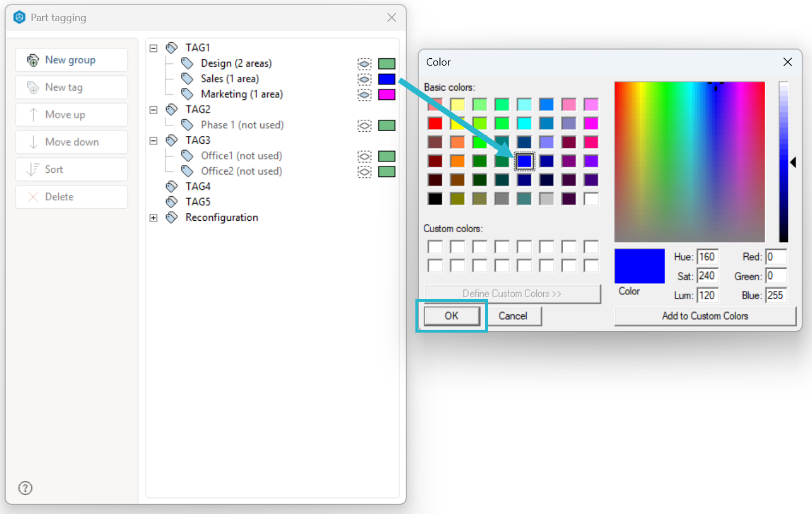Click the Move up button

pyautogui.click(x=71, y=115)
